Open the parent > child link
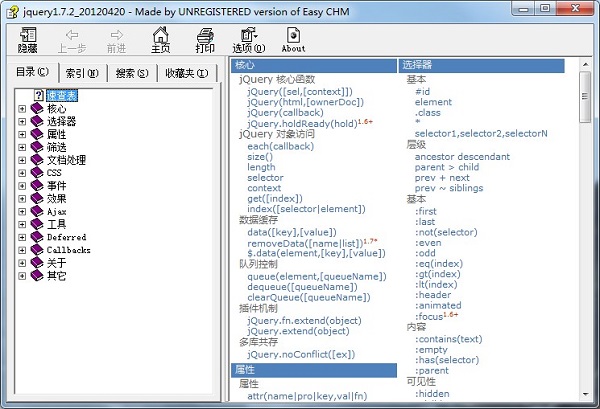The height and width of the screenshot is (409, 600). click(447, 167)
